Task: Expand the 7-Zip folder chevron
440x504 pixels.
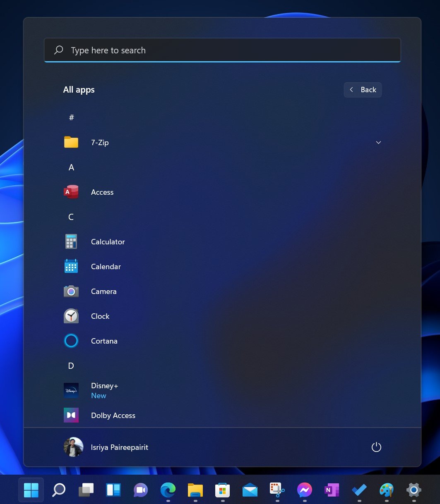Action: pyautogui.click(x=378, y=142)
